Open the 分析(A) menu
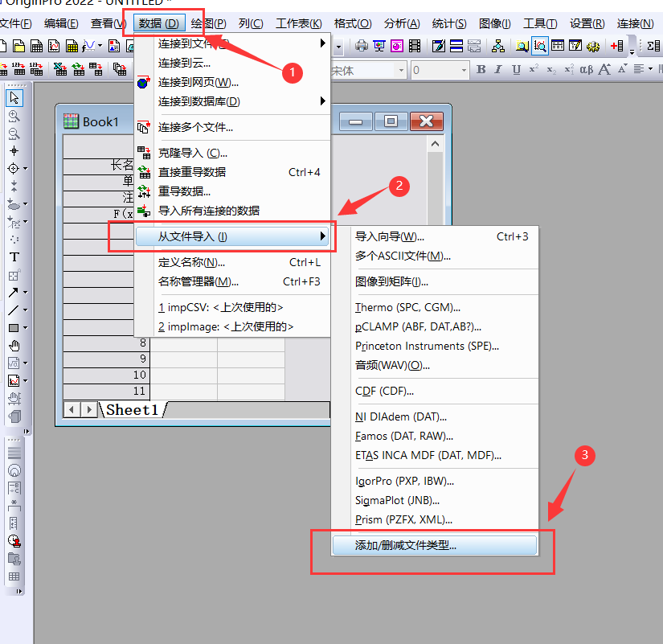The height and width of the screenshot is (644, 663). click(x=402, y=23)
